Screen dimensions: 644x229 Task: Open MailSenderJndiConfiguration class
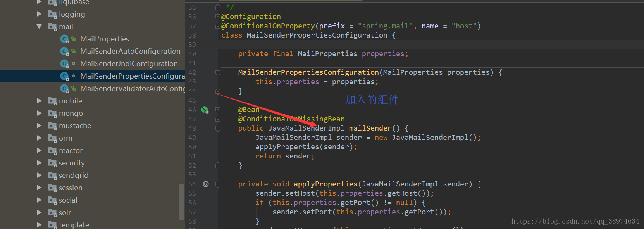pos(129,64)
